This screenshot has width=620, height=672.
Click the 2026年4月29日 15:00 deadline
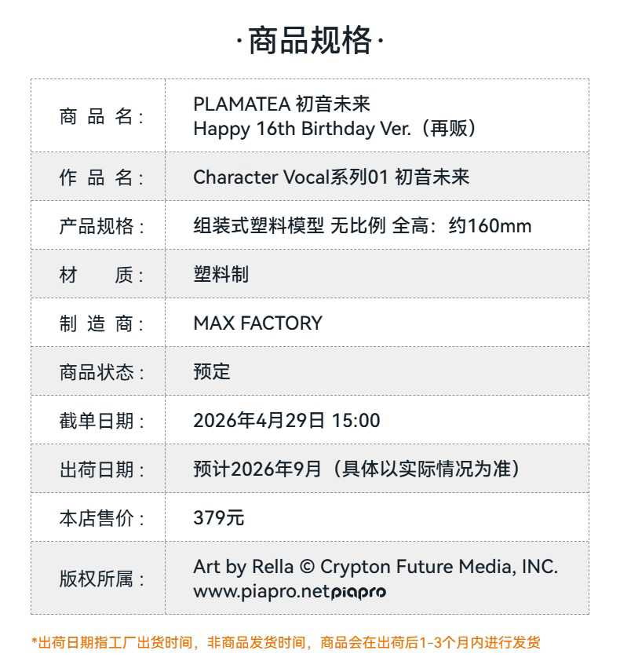pyautogui.click(x=286, y=421)
